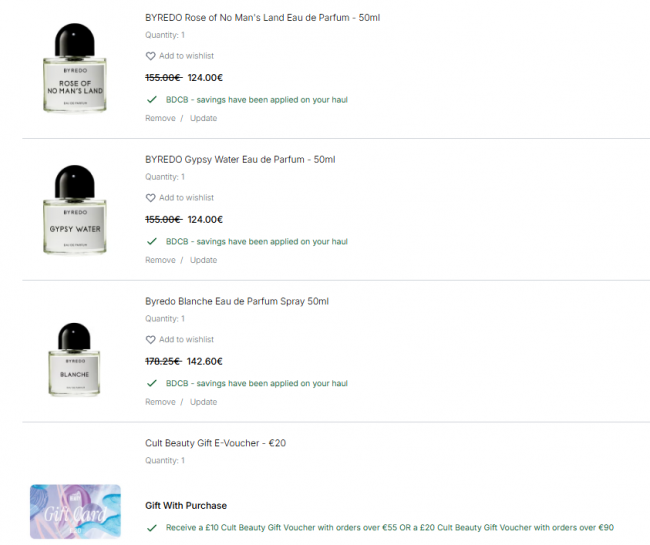The image size is (650, 545).
Task: Remove Rose of No Man's Land from basket
Action: (160, 118)
